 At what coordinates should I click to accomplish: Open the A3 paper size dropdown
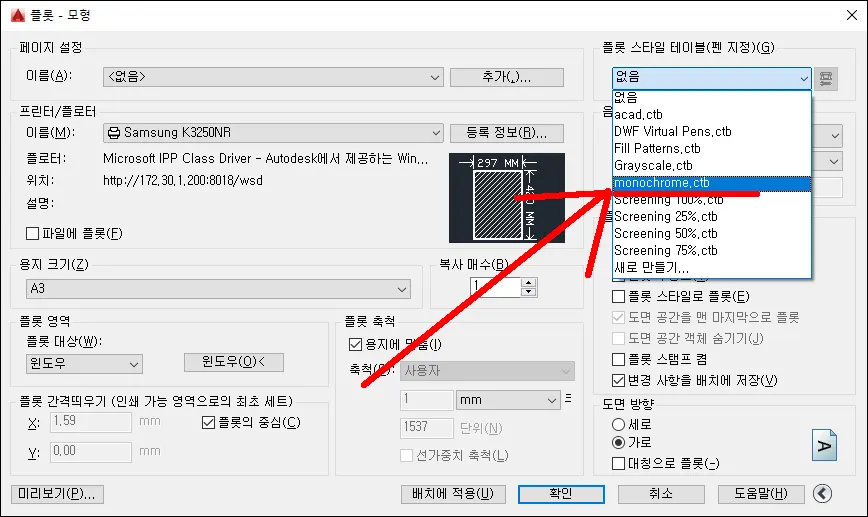(x=218, y=289)
